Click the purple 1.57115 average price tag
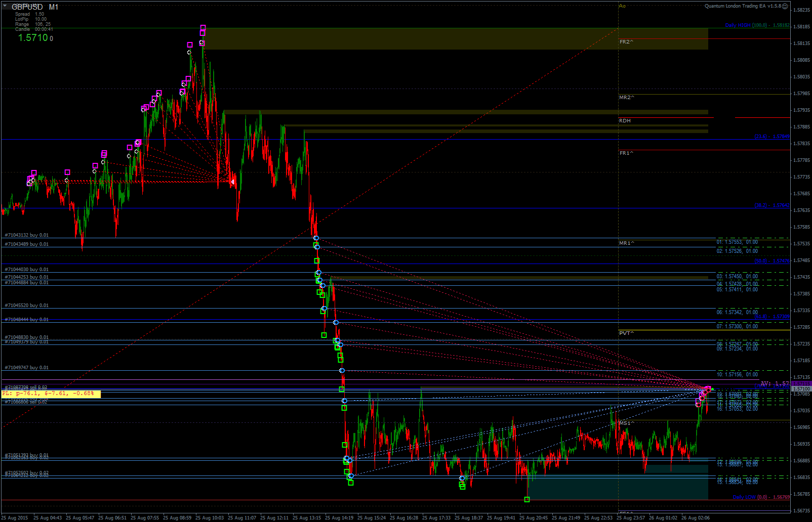Screen dimensions: 812x522 [801, 384]
